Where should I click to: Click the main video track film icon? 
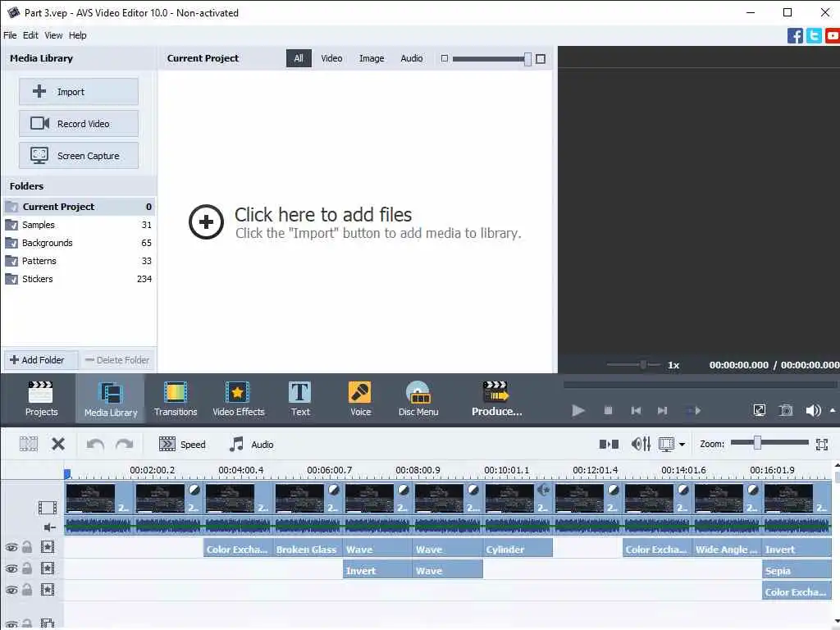click(47, 507)
